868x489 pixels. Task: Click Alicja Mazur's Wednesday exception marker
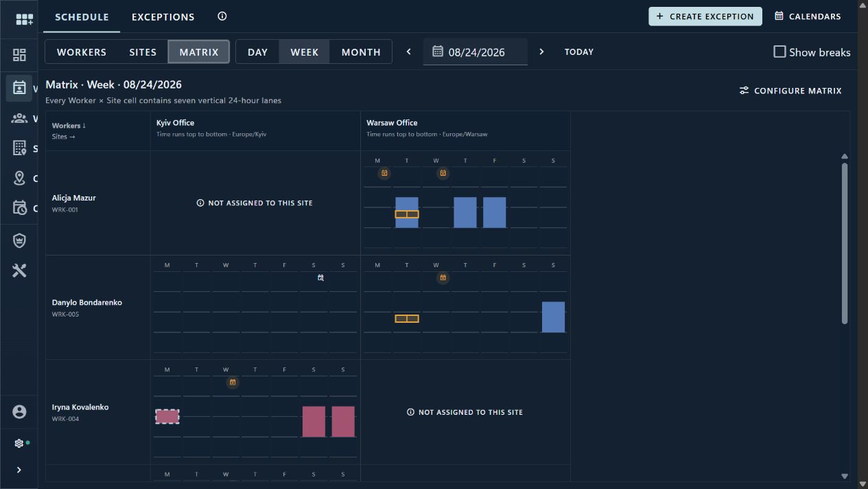(443, 173)
